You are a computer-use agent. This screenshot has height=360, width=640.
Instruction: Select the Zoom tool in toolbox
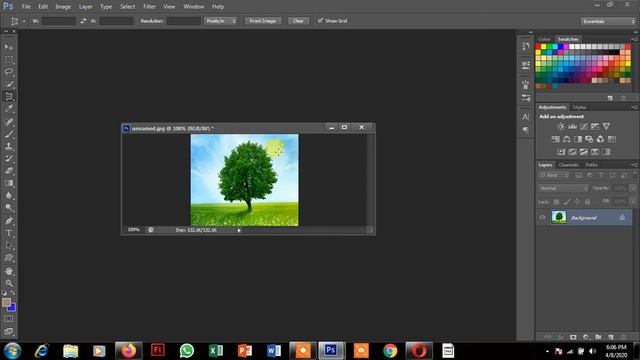pyautogui.click(x=9, y=283)
